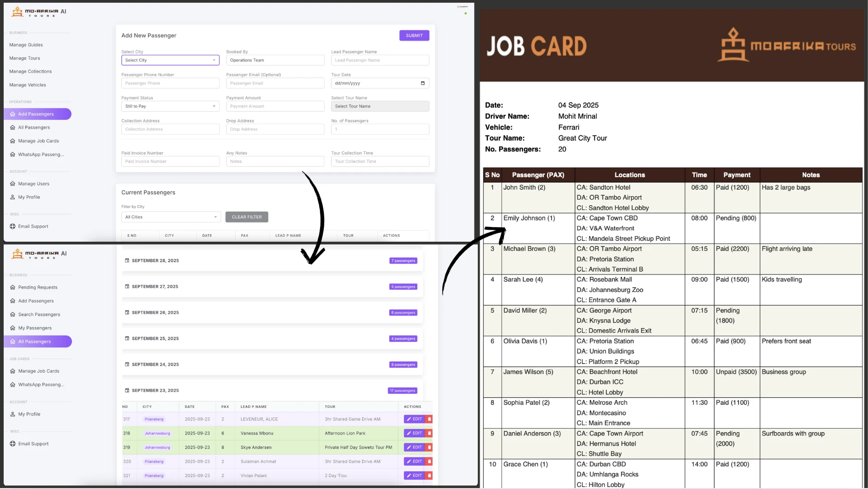Click the Lead Passenger Name input field
868x489 pixels.
coord(380,60)
